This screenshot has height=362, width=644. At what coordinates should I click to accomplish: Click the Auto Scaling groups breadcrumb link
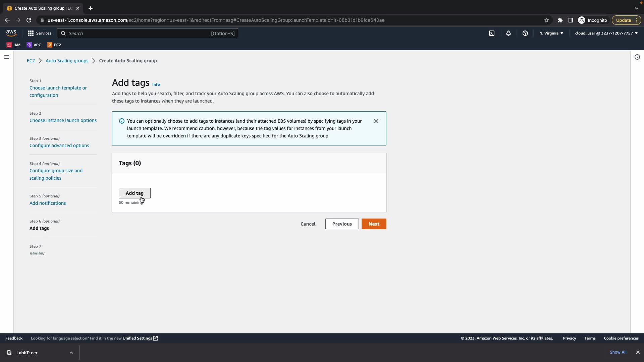(x=67, y=61)
